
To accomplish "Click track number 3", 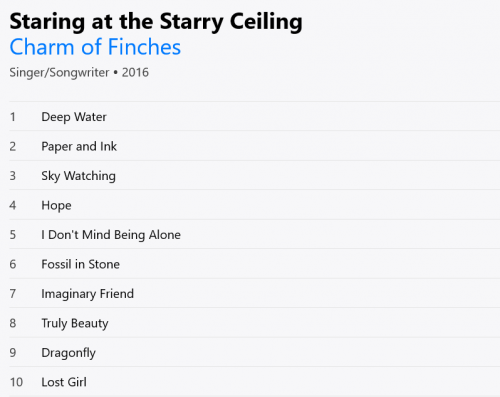I will click(13, 176).
